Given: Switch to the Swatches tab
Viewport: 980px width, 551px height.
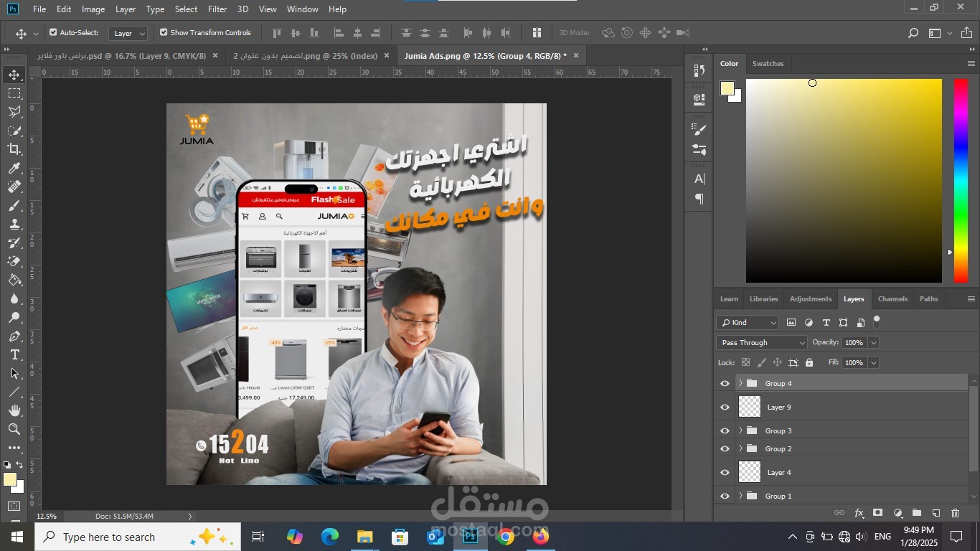Looking at the screenshot, I should click(768, 64).
